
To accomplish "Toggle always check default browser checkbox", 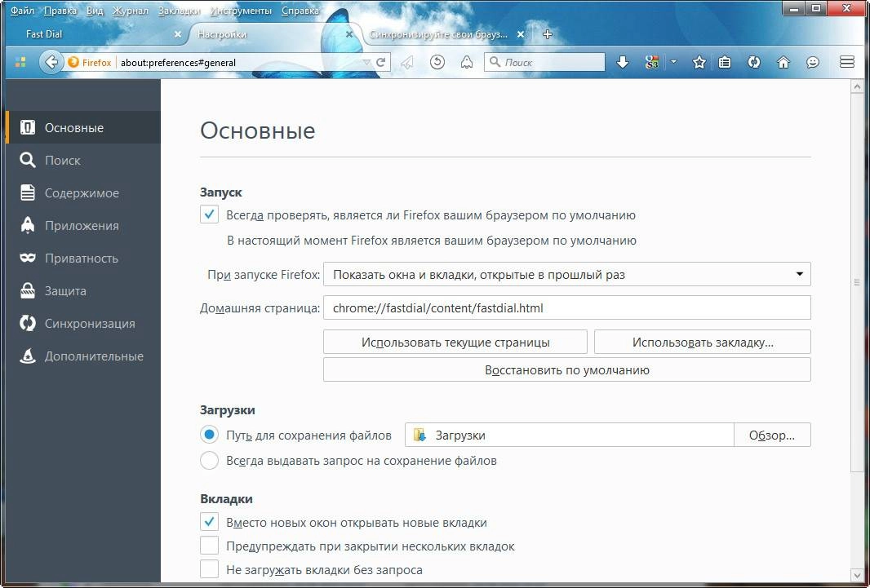I will [x=209, y=214].
